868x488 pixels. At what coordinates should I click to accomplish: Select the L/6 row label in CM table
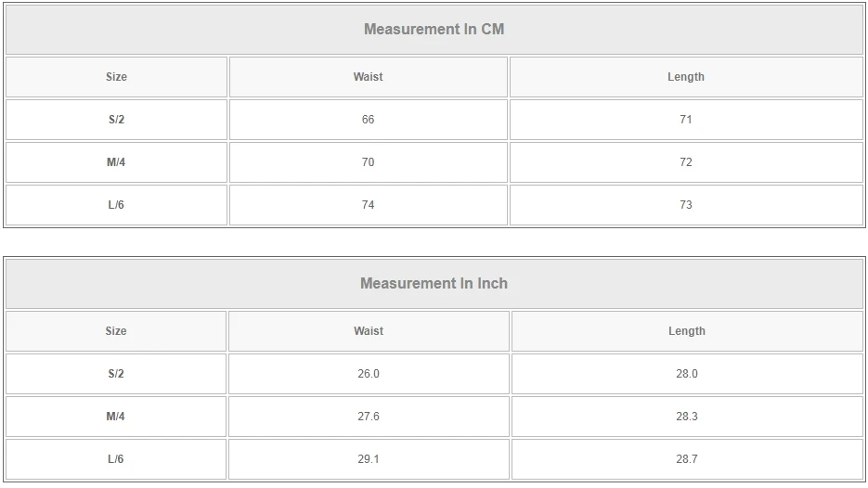pyautogui.click(x=116, y=205)
